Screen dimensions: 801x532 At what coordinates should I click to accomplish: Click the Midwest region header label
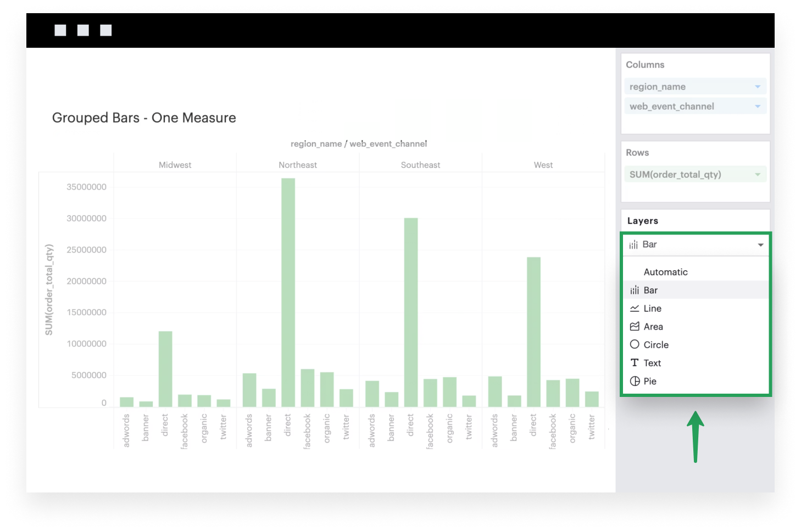(x=175, y=165)
